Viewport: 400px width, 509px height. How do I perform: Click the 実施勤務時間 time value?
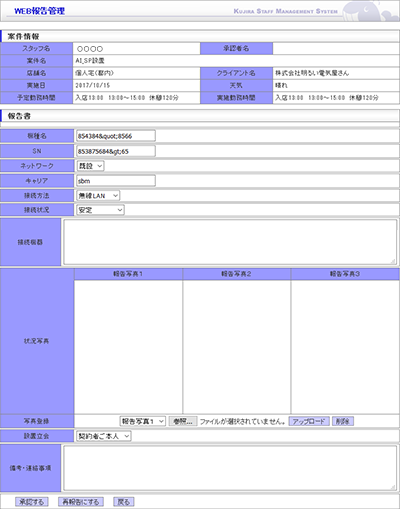pyautogui.click(x=327, y=98)
